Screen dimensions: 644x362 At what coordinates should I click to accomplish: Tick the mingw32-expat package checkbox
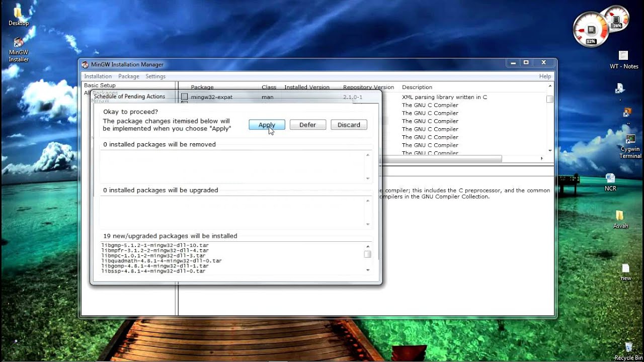[x=184, y=97]
